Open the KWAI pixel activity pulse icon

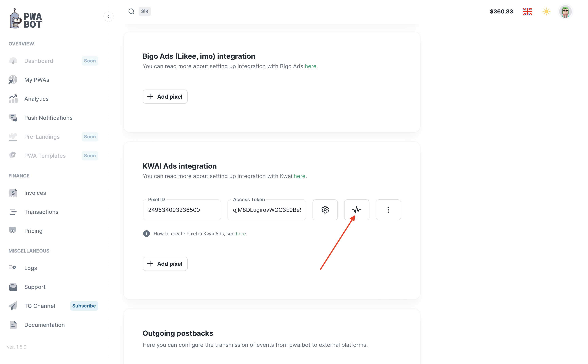[357, 210]
